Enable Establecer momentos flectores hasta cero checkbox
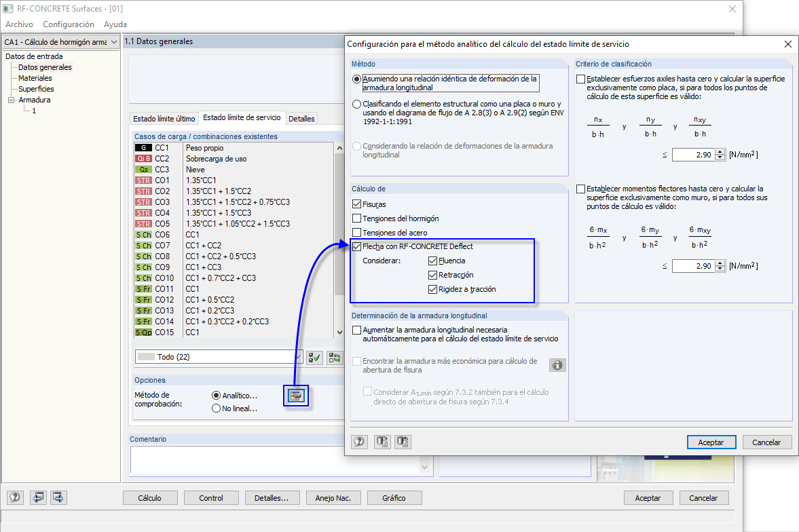 (580, 189)
